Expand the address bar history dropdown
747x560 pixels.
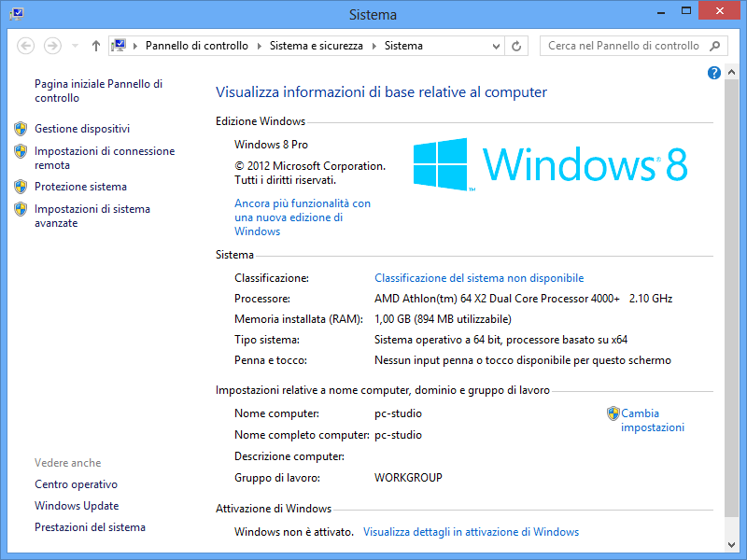click(496, 46)
